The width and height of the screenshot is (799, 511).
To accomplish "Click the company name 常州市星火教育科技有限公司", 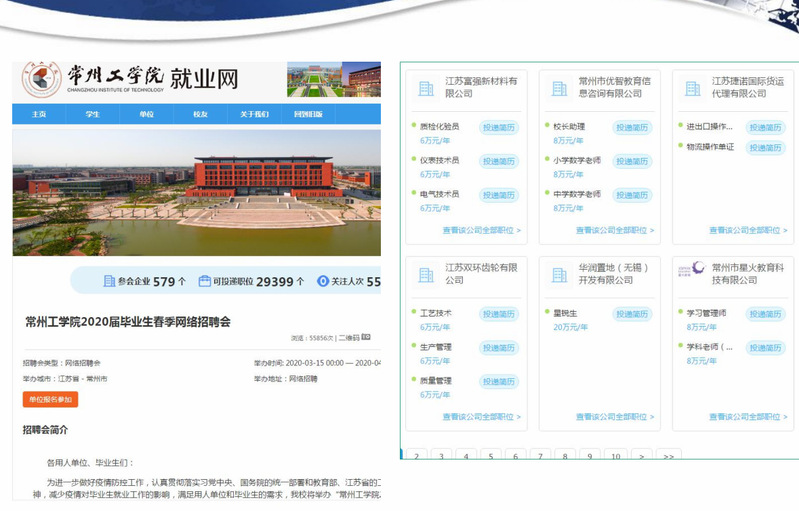I will click(748, 274).
